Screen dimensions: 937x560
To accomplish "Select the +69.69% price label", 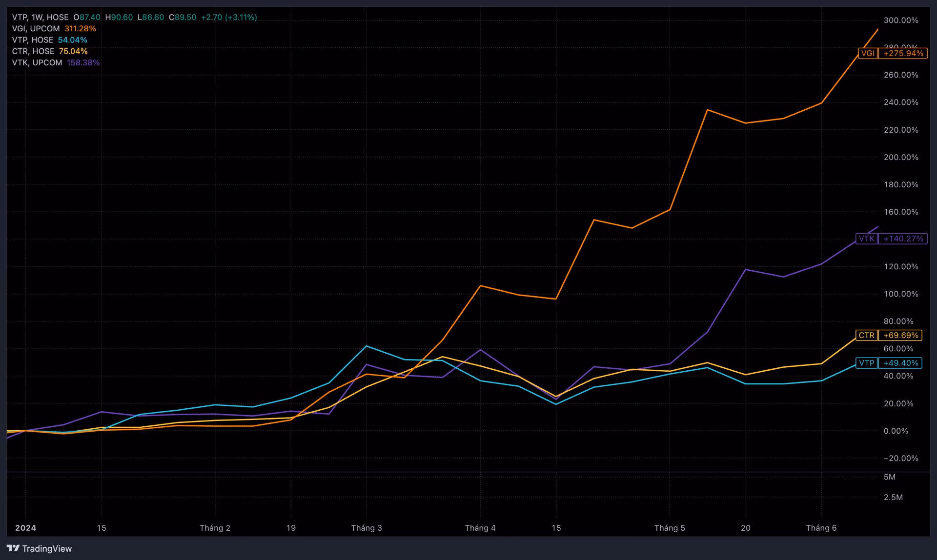I will pyautogui.click(x=900, y=335).
